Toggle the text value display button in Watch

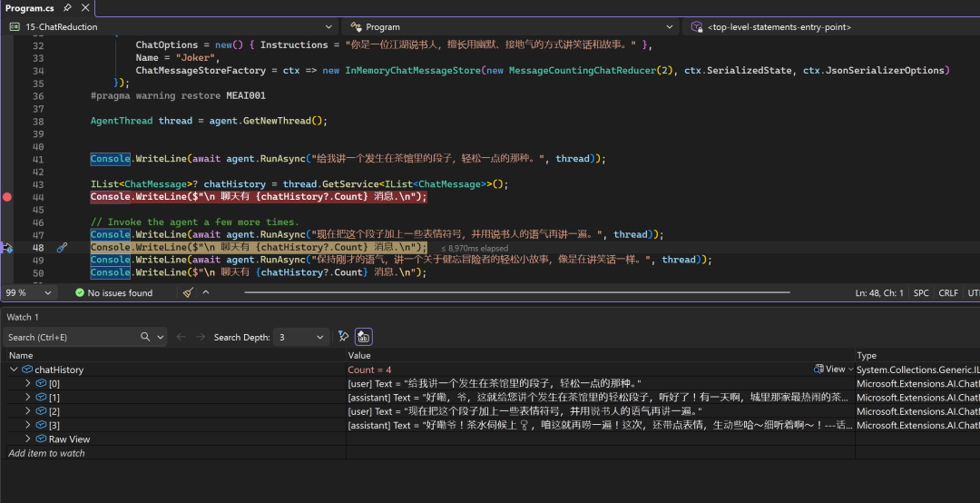[363, 337]
